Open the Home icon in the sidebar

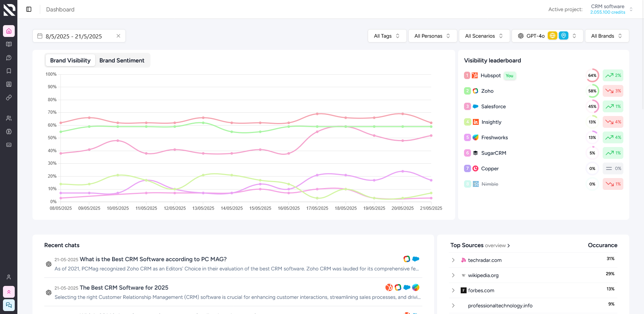coord(9,31)
